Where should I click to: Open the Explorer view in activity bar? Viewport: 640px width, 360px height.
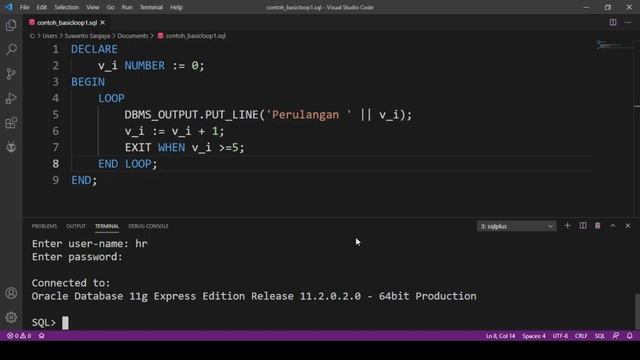tap(11, 25)
